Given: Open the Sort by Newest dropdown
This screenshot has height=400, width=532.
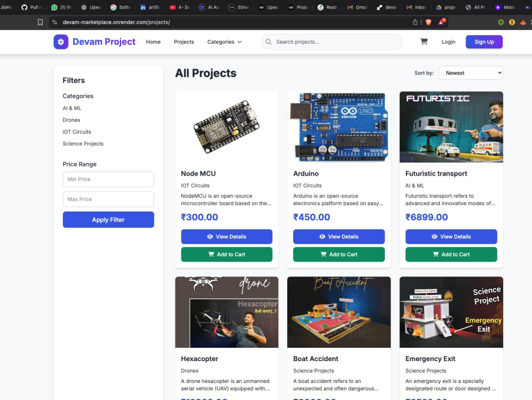Looking at the screenshot, I should (x=471, y=73).
